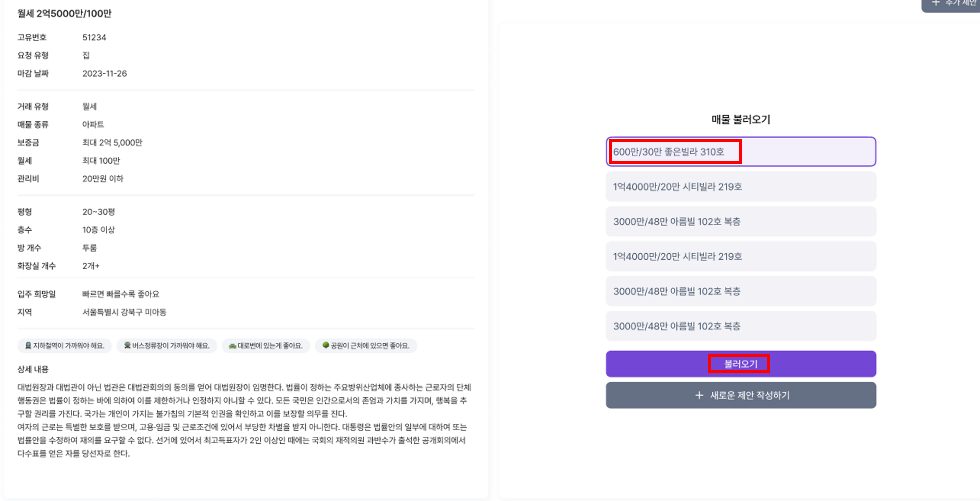Click the value 최대 100만
Image resolution: width=980 pixels, height=501 pixels.
(x=101, y=161)
